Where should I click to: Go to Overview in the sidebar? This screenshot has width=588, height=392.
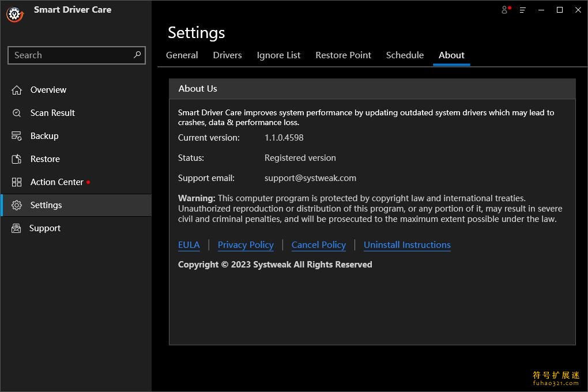coord(76,90)
